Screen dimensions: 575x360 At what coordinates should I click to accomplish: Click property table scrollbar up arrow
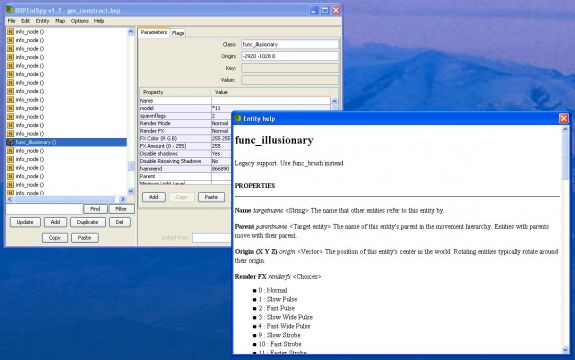tap(334, 101)
